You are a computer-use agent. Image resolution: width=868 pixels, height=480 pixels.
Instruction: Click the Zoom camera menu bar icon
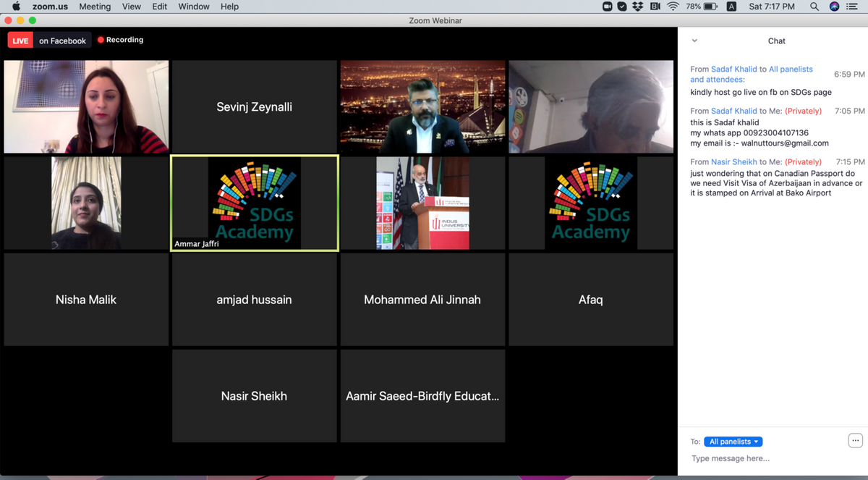tap(608, 7)
